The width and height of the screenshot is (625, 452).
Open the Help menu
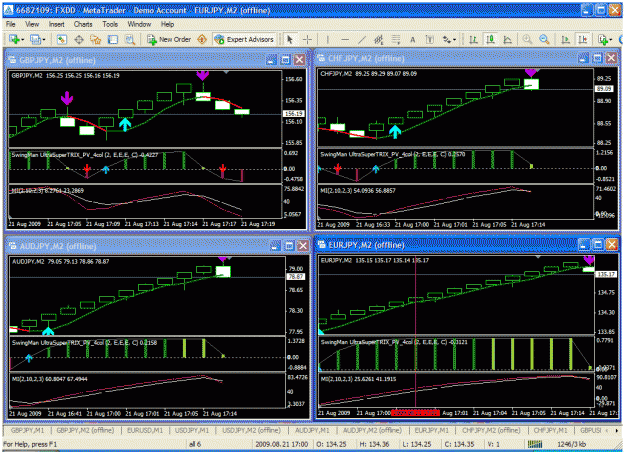pyautogui.click(x=167, y=24)
